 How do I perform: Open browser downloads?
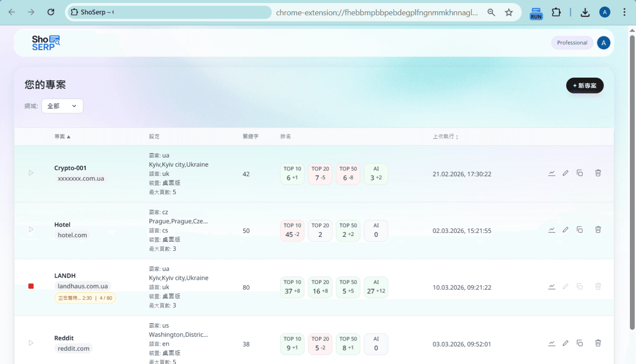pos(585,12)
